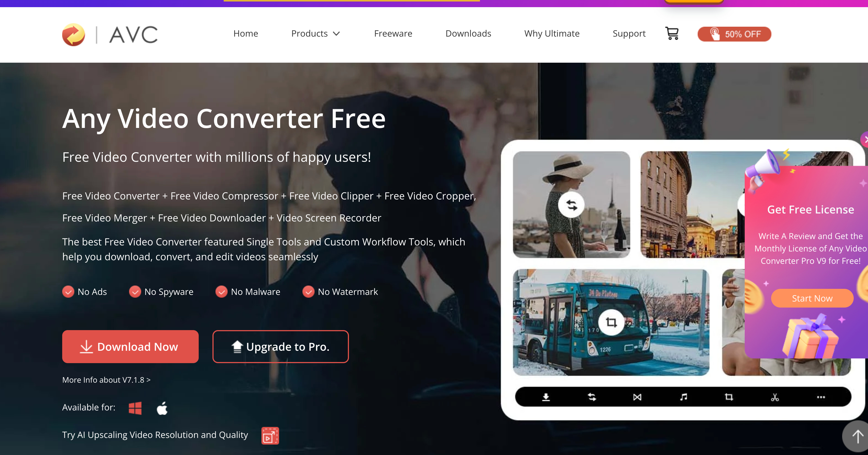Open the 50% OFF promotional button

734,34
